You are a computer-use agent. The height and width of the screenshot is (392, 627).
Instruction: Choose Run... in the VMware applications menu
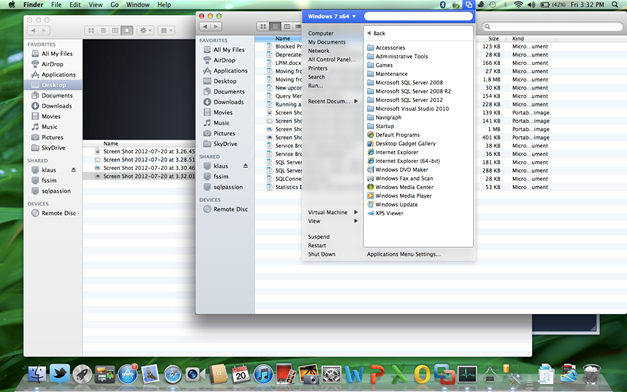point(315,86)
